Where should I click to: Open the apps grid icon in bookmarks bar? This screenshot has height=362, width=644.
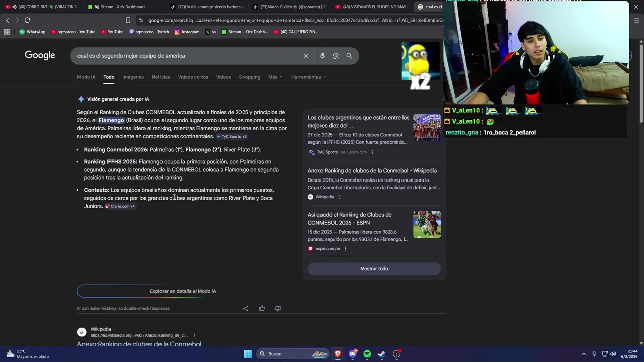point(7,32)
